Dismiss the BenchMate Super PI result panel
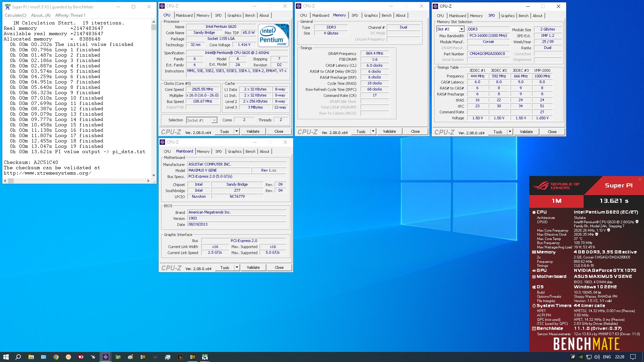 click(x=640, y=179)
